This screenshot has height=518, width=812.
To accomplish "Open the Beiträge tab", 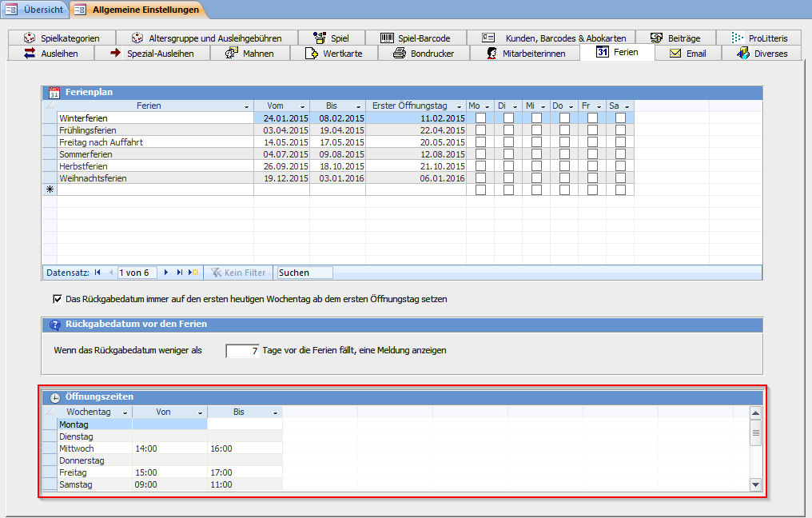I will click(676, 38).
